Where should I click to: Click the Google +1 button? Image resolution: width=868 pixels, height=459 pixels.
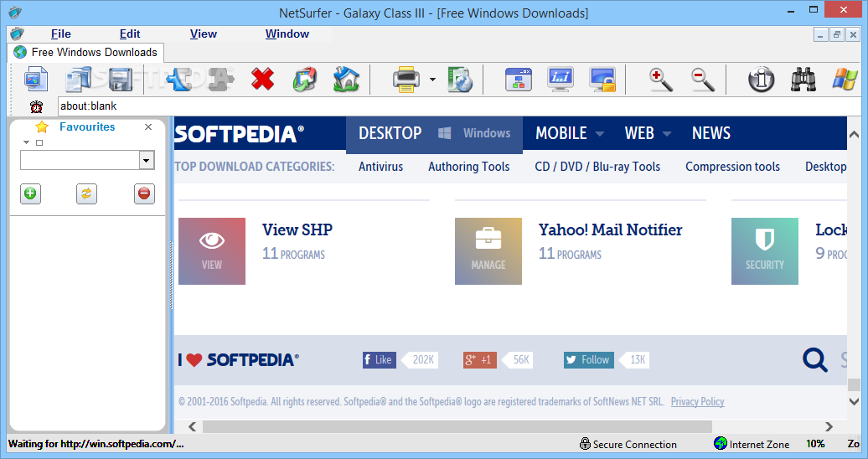[x=480, y=360]
